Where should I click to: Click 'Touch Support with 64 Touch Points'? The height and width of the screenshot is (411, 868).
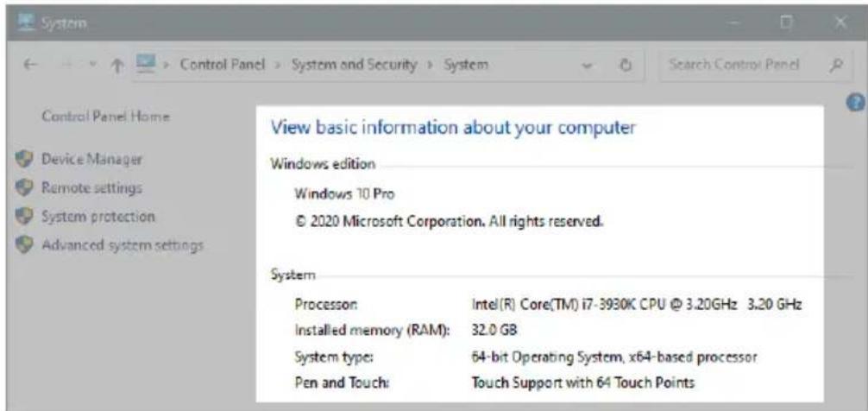tap(582, 383)
